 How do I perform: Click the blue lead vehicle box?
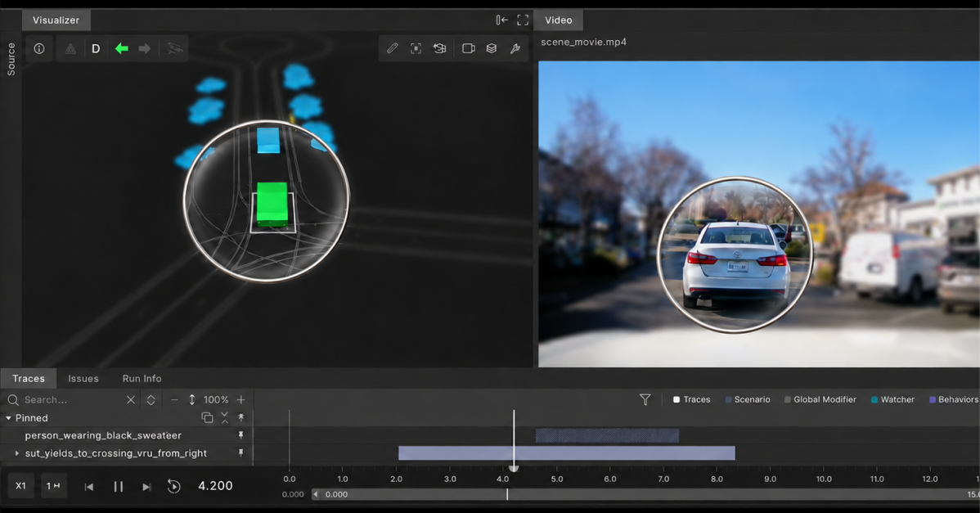[268, 140]
